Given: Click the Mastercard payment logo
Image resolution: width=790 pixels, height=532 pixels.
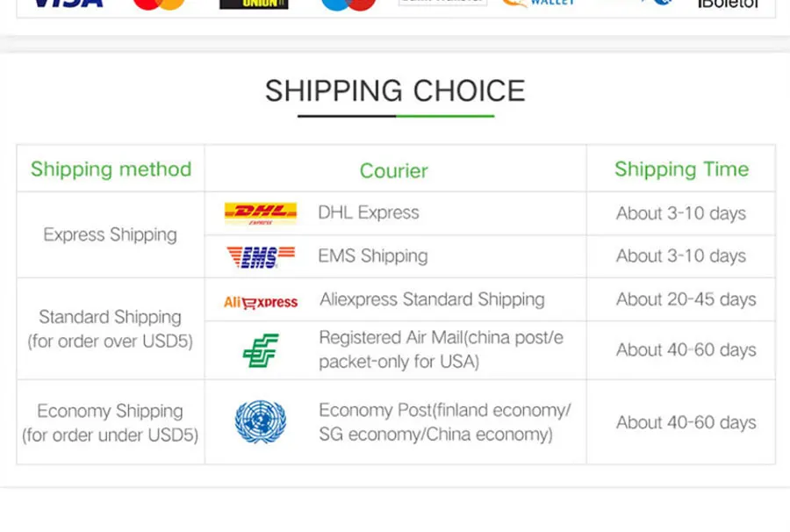Looking at the screenshot, I should pyautogui.click(x=159, y=4).
